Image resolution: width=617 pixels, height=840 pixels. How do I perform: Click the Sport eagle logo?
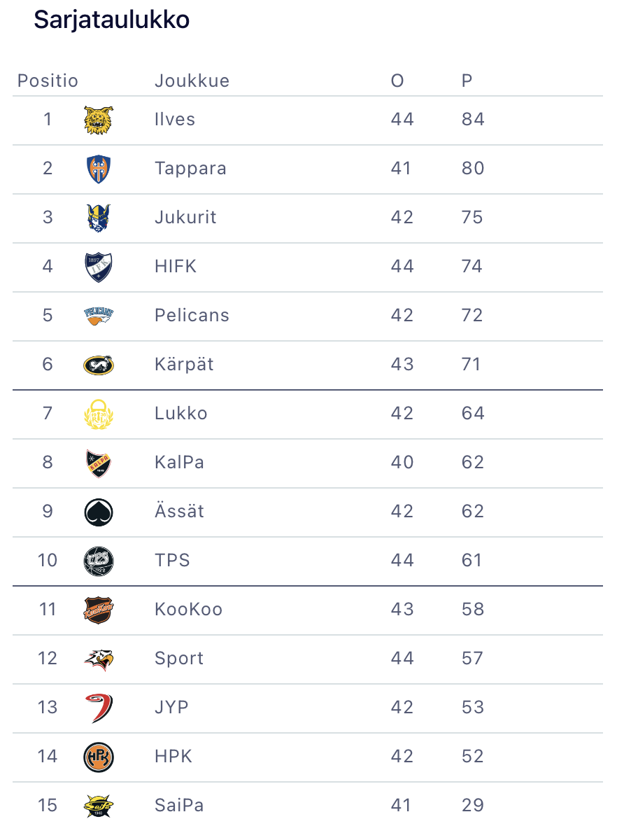tap(98, 659)
